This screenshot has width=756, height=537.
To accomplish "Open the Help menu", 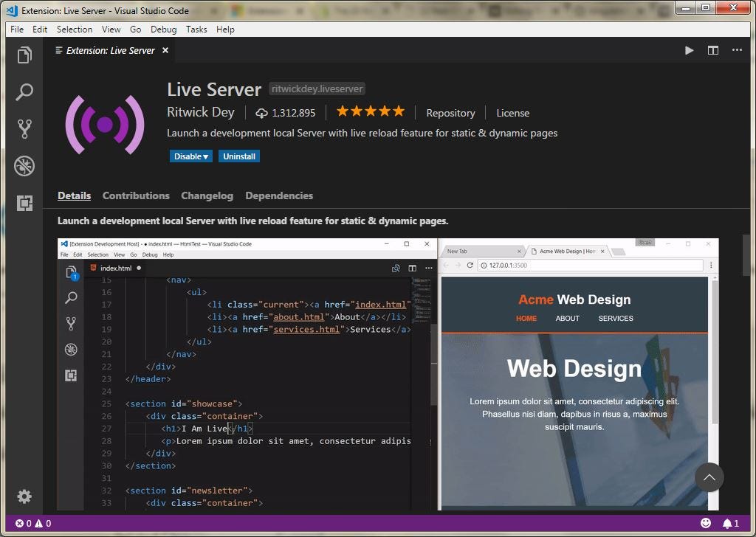I will [x=225, y=30].
